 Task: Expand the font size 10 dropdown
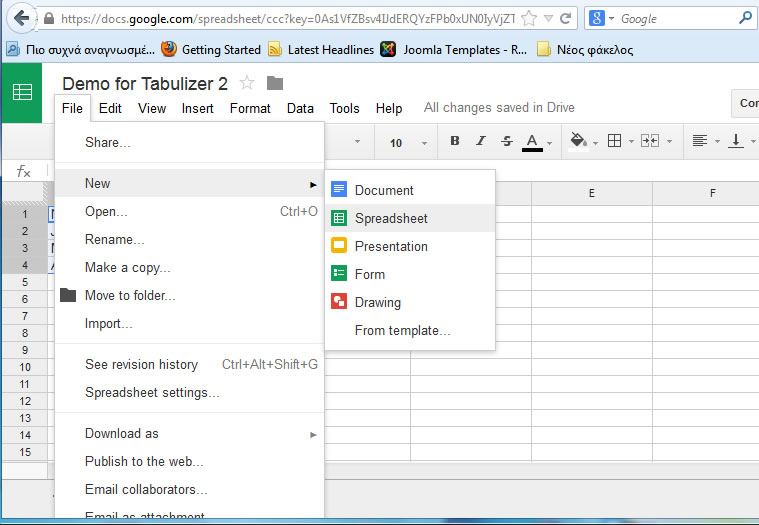pyautogui.click(x=408, y=142)
